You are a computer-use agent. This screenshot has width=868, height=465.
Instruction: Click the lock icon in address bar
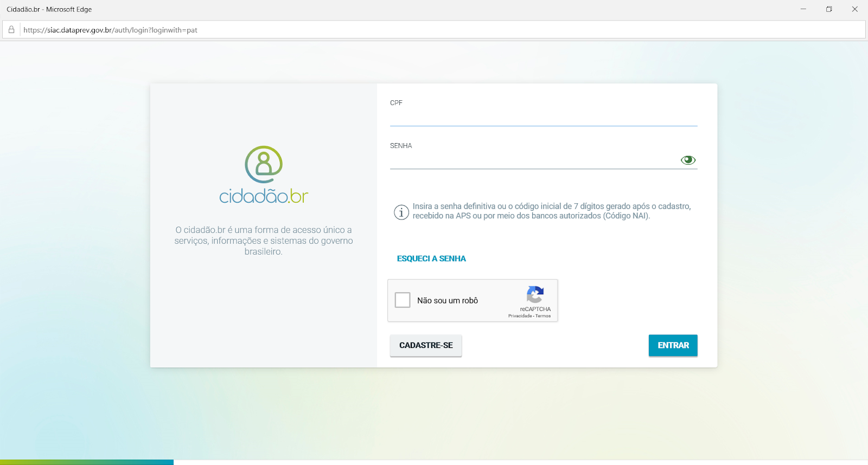[x=11, y=30]
